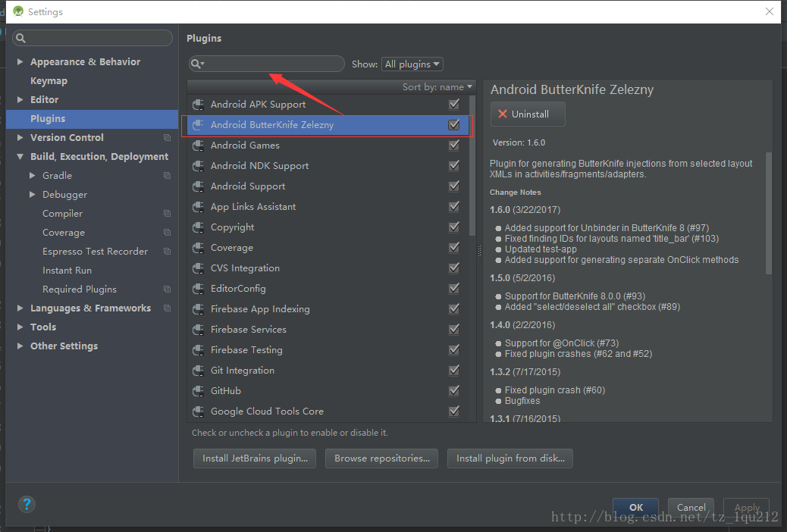Screen dimensions: 787x532
Task: Focus the settings search field
Action: click(x=92, y=38)
